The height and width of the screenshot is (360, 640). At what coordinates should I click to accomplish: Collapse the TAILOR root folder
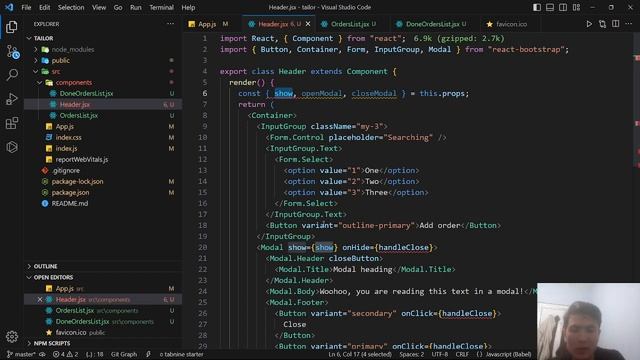coord(103,38)
